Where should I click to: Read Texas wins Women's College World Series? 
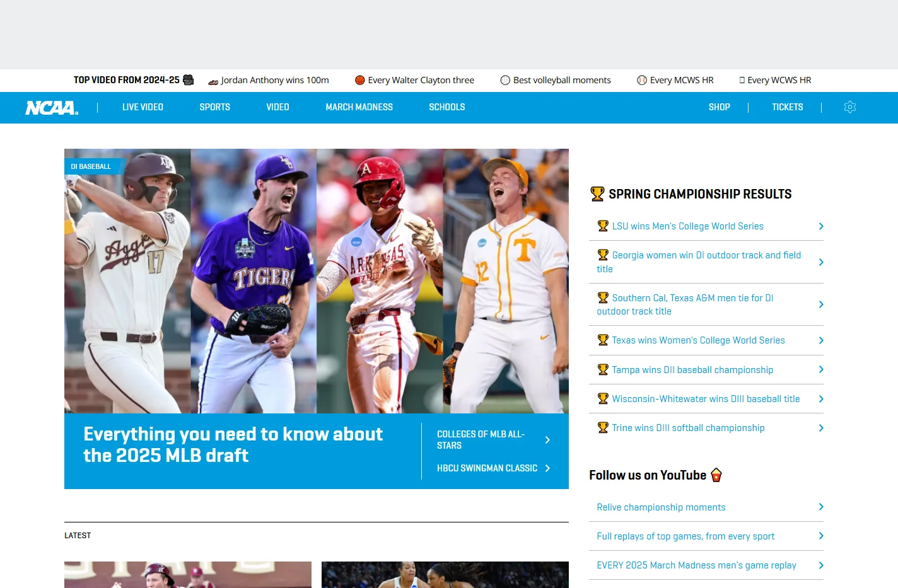698,340
